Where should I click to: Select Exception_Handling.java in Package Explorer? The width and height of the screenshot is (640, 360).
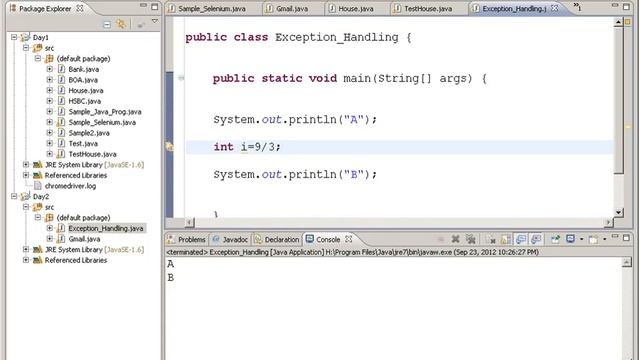click(x=106, y=229)
